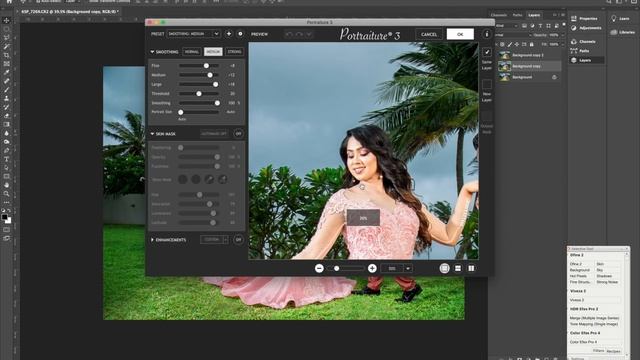Image resolution: width=640 pixels, height=360 pixels.
Task: Open the collapsed Adjustments panel icon
Action: click(x=574, y=28)
